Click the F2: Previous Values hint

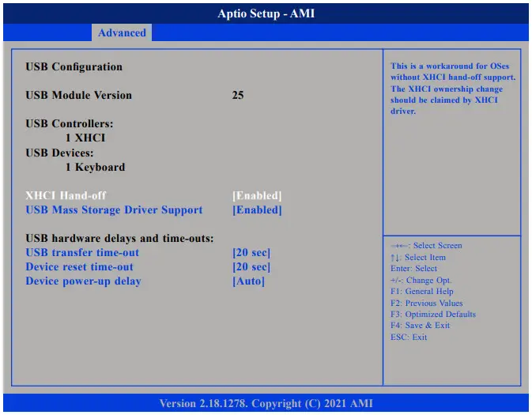(427, 303)
